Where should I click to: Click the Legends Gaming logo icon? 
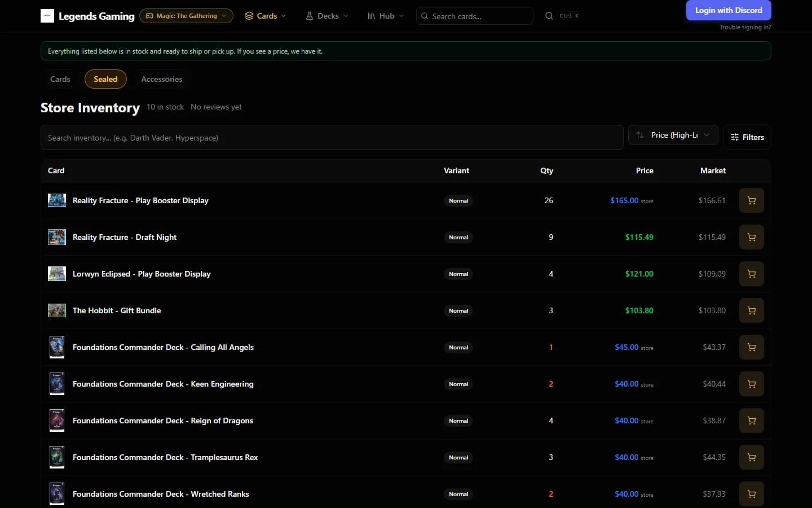click(x=47, y=16)
